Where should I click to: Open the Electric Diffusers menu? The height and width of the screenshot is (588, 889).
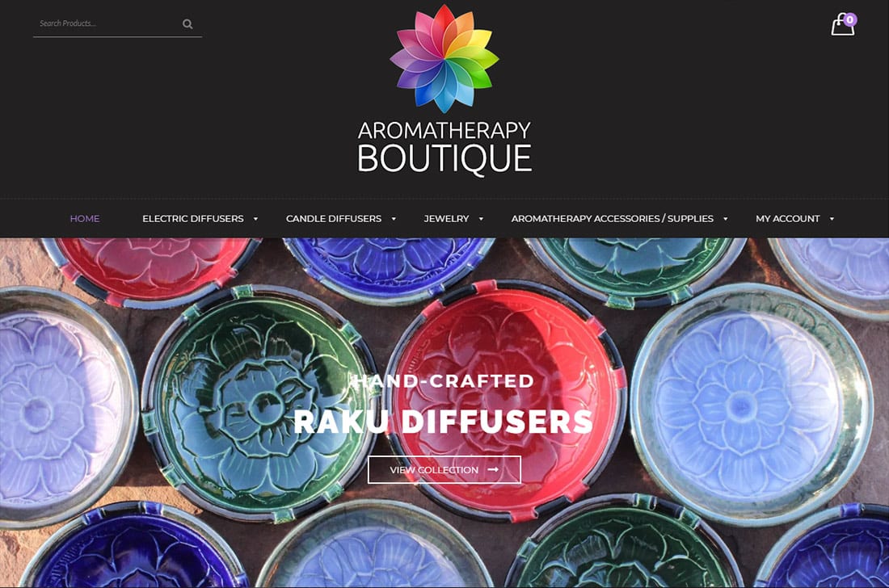click(193, 219)
